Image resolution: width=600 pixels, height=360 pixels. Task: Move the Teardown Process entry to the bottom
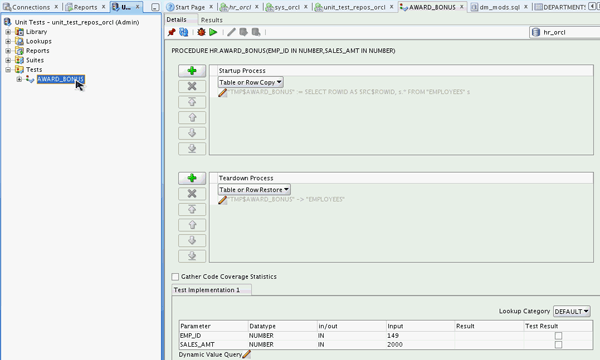192,256
